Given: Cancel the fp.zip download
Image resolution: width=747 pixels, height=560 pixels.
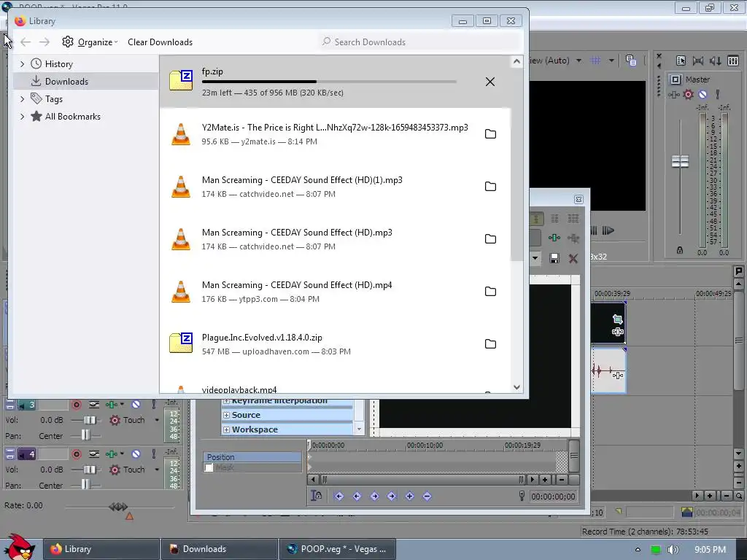Looking at the screenshot, I should [489, 82].
